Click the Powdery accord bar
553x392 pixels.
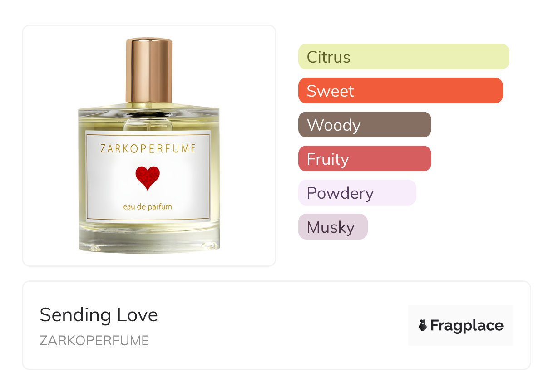click(357, 193)
